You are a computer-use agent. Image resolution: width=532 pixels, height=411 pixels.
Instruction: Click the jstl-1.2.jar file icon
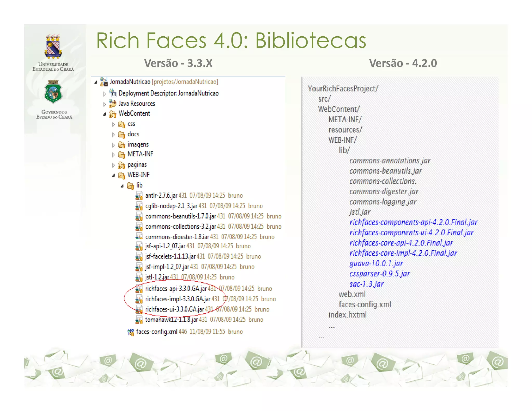tap(139, 277)
